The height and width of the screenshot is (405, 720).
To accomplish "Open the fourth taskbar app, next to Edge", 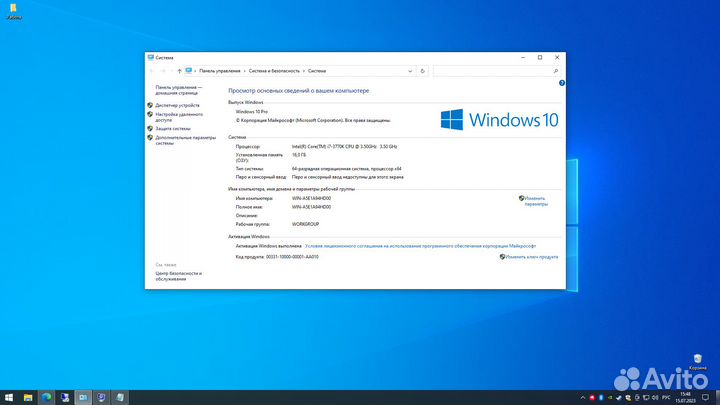I will point(65,398).
